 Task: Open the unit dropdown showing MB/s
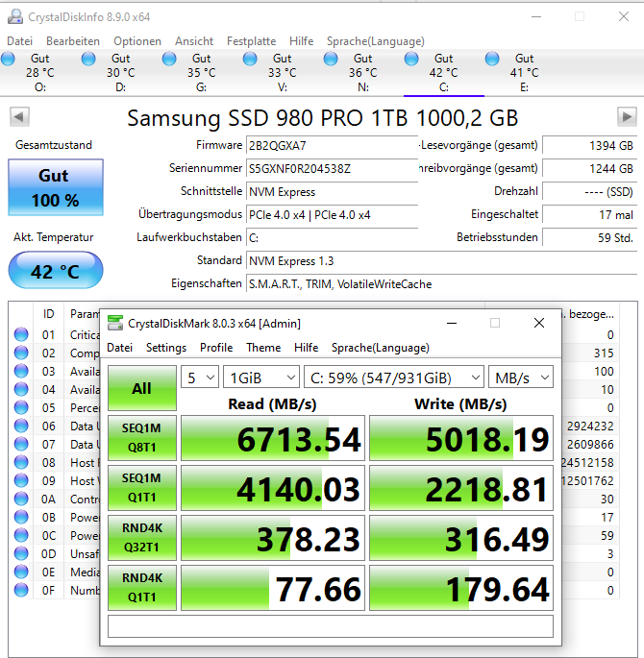pos(521,378)
